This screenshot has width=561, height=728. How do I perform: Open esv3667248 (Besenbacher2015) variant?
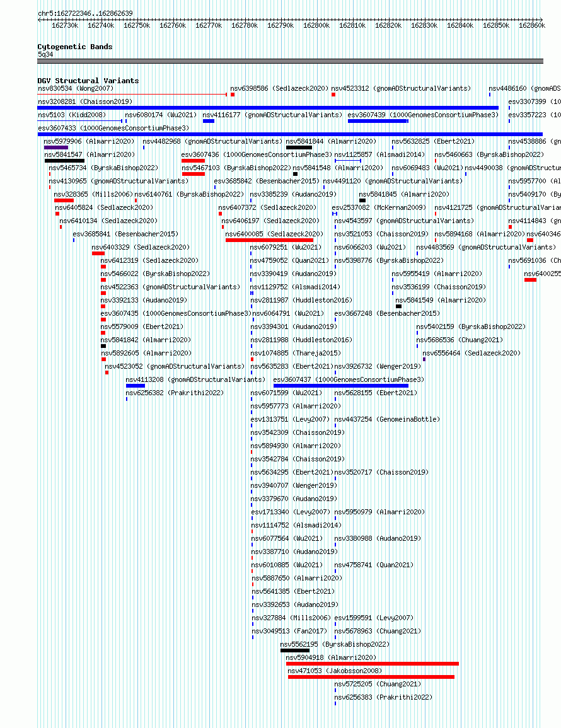tap(387, 313)
